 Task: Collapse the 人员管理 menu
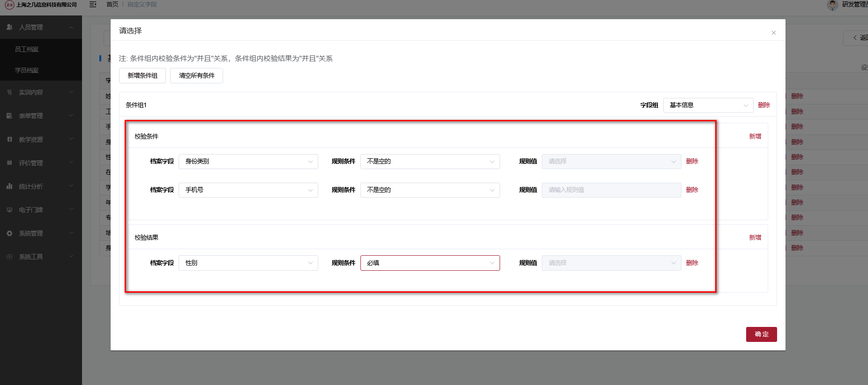(41, 27)
